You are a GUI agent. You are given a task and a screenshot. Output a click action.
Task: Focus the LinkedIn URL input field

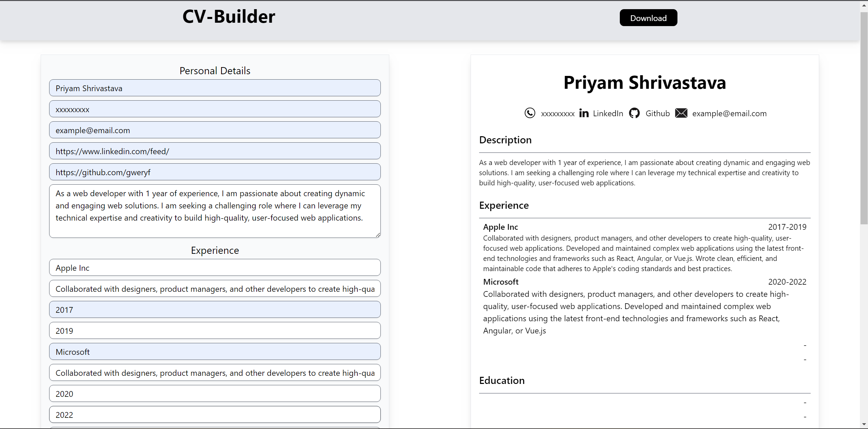tap(215, 151)
